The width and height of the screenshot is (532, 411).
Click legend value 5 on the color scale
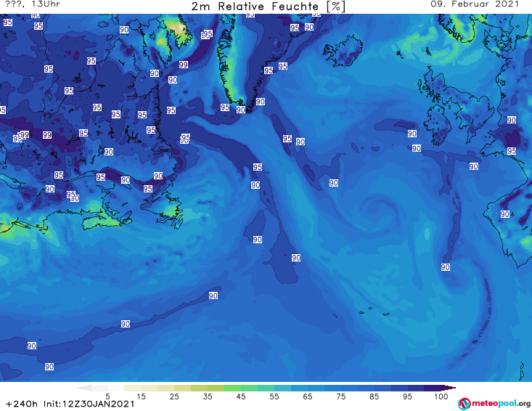(x=107, y=396)
